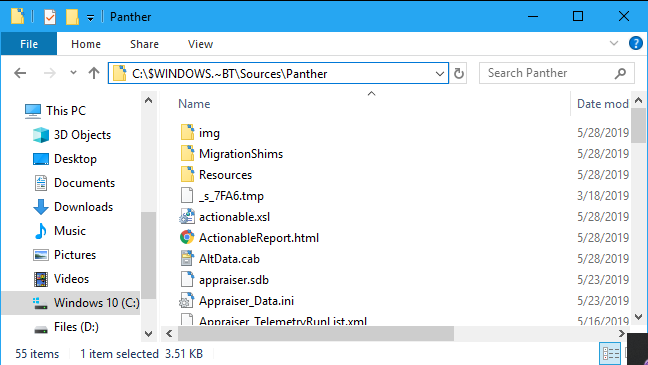The height and width of the screenshot is (365, 648).
Task: Select the Resources folder
Action: (225, 175)
